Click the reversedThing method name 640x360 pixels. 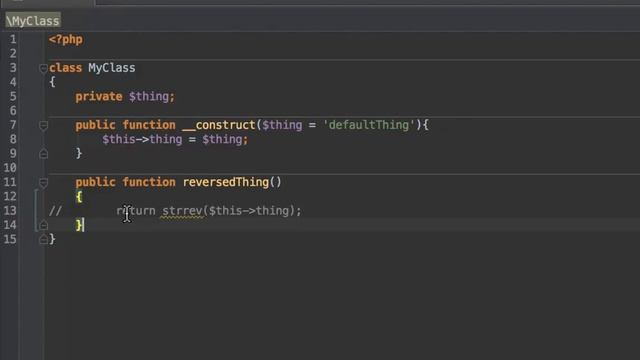pyautogui.click(x=226, y=182)
